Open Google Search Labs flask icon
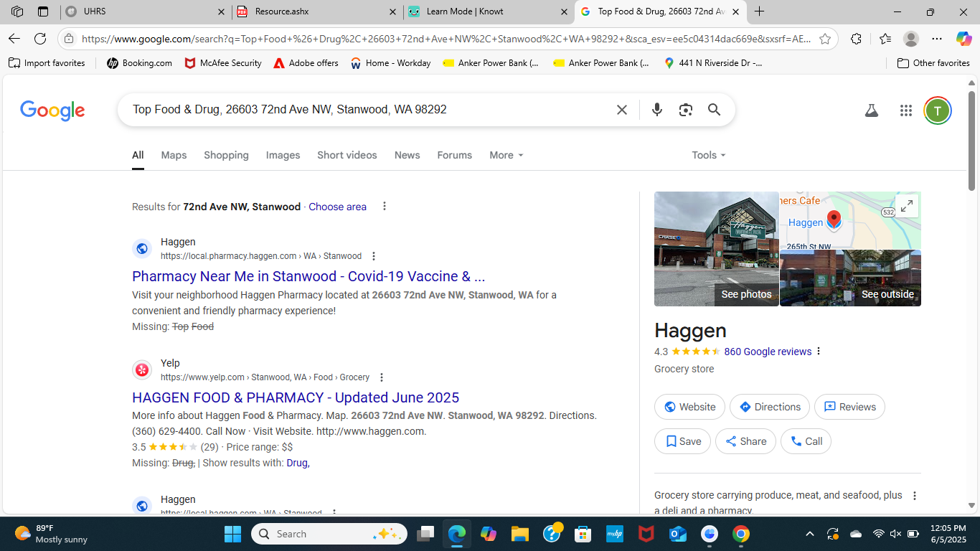The height and width of the screenshot is (551, 980). (872, 110)
